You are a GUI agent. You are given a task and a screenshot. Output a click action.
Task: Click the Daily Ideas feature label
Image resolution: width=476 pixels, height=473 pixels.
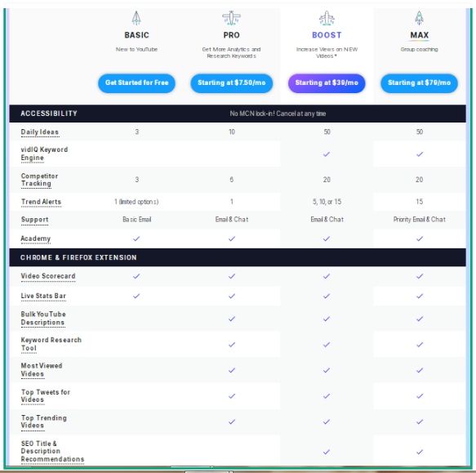pyautogui.click(x=40, y=132)
